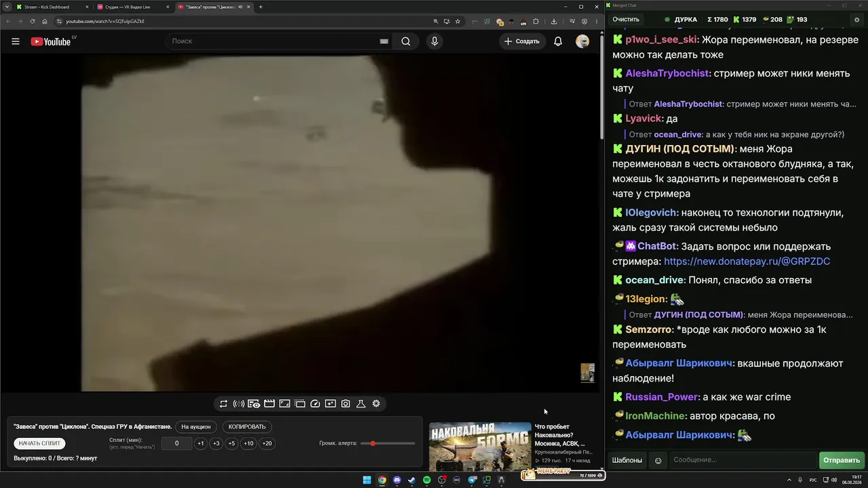Image resolution: width=868 pixels, height=488 pixels.
Task: Open the Шаблоны templates button
Action: pos(627,460)
